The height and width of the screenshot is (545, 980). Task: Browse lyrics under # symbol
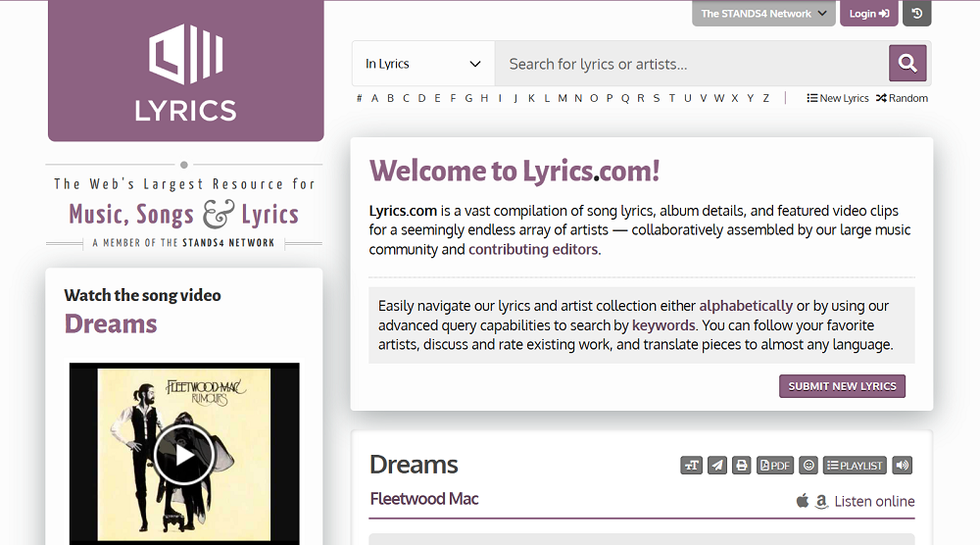pos(360,98)
